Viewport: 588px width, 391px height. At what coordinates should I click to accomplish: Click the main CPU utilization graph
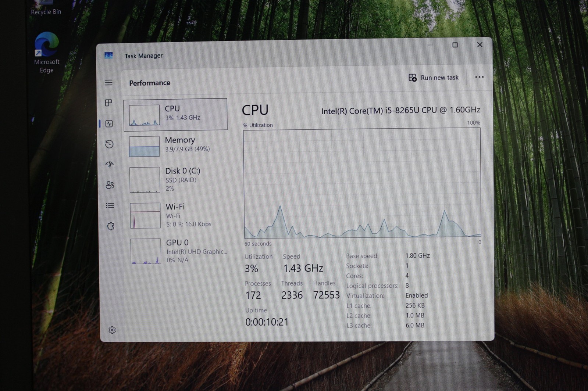[x=362, y=183]
